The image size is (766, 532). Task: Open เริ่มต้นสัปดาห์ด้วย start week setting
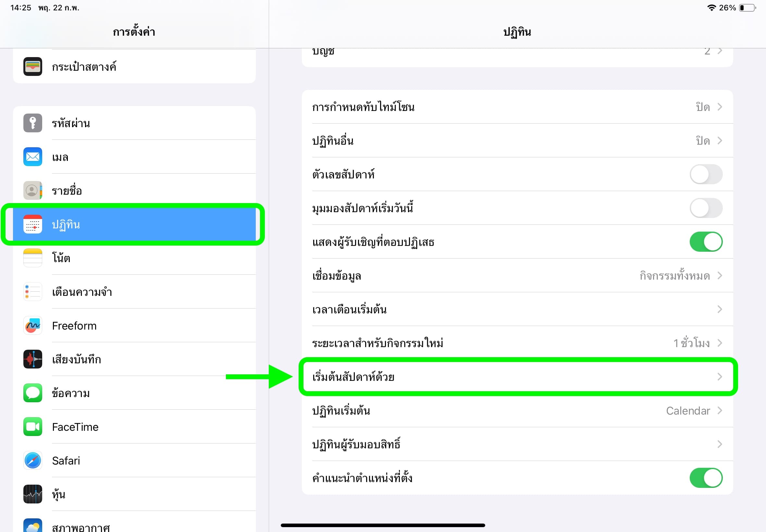coord(517,377)
